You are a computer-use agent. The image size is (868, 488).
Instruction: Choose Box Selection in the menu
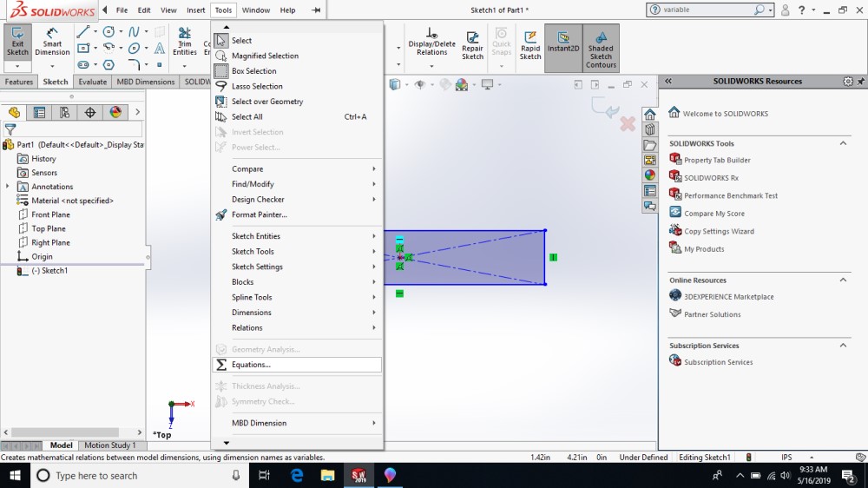click(x=297, y=71)
